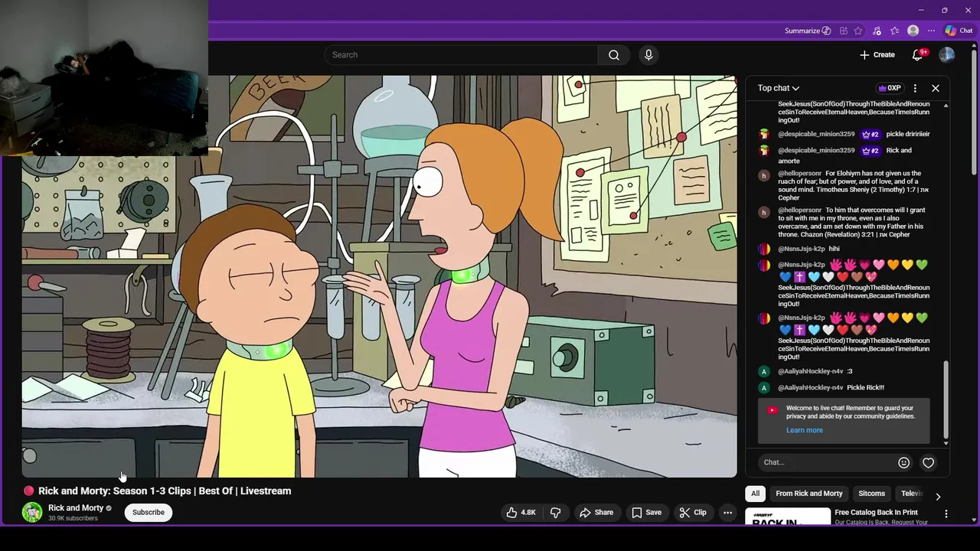Follow the Learn more link in chat
The width and height of the screenshot is (980, 551).
804,430
